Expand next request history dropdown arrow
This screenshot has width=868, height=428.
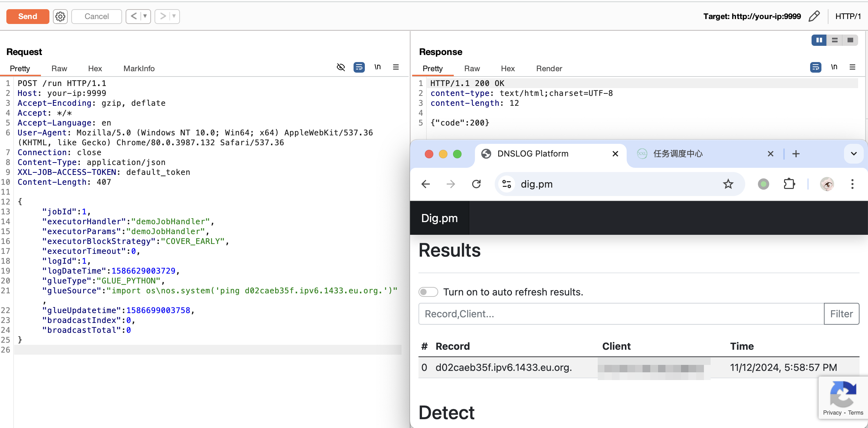tap(174, 16)
